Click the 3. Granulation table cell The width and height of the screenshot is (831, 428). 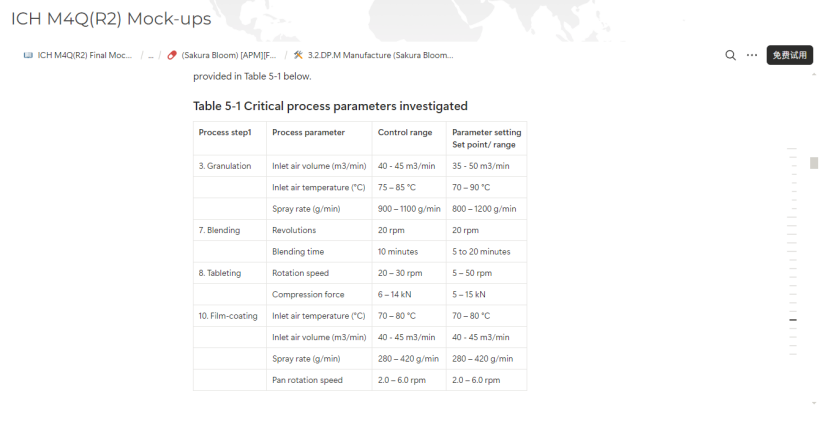[225, 166]
